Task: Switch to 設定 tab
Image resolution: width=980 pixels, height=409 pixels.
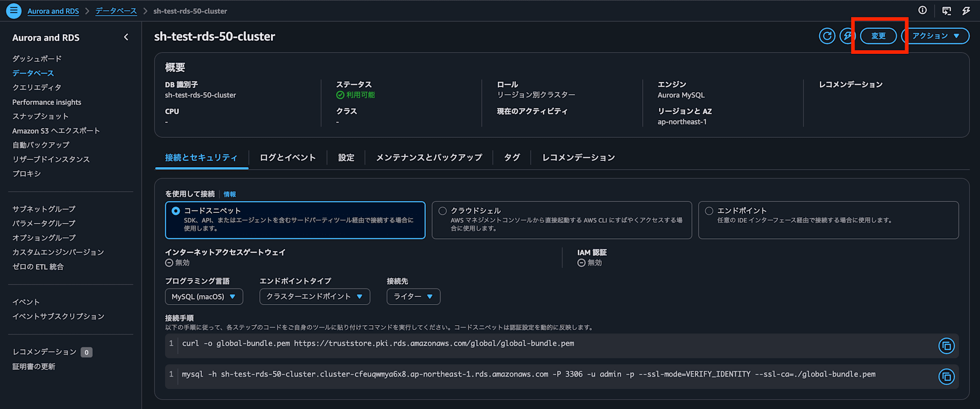Action: coord(346,157)
